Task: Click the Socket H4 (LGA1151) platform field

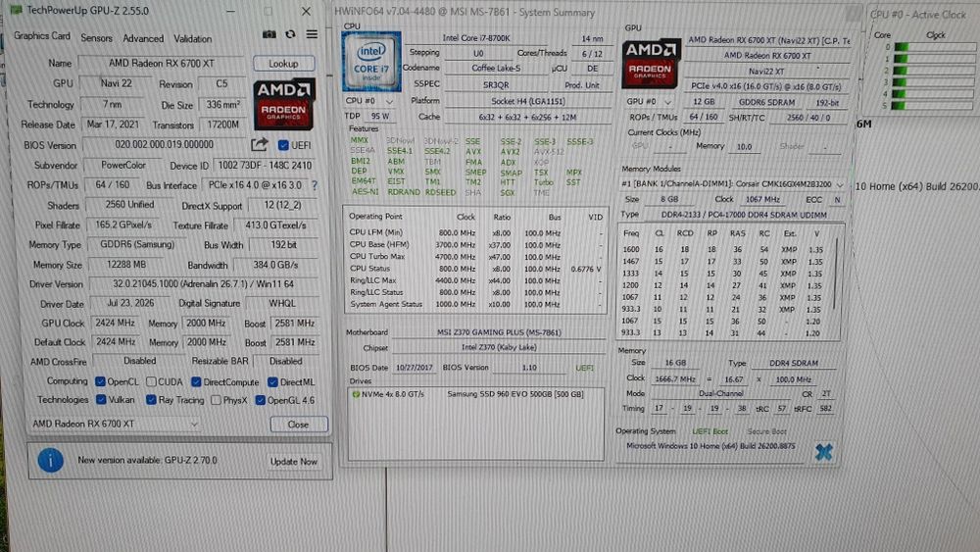Action: [x=527, y=101]
